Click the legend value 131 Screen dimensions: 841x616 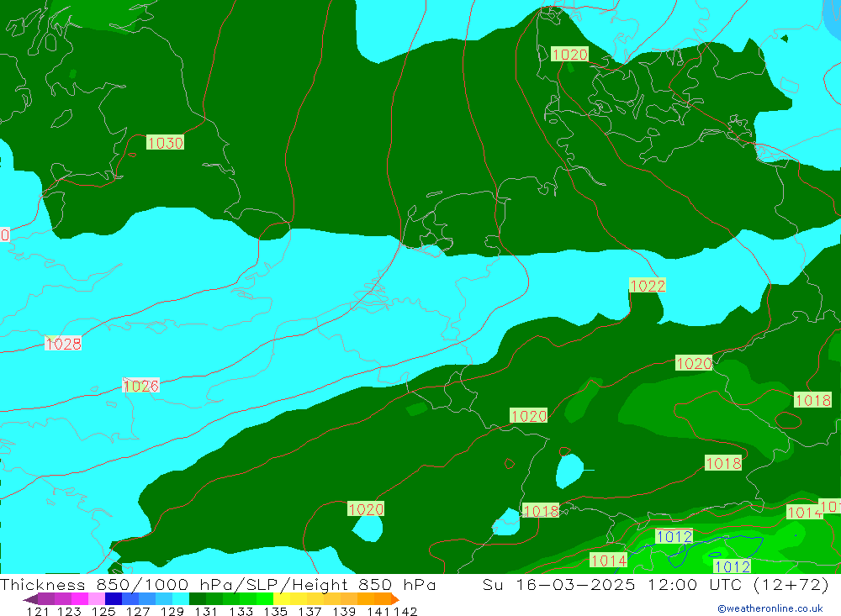[x=206, y=611]
